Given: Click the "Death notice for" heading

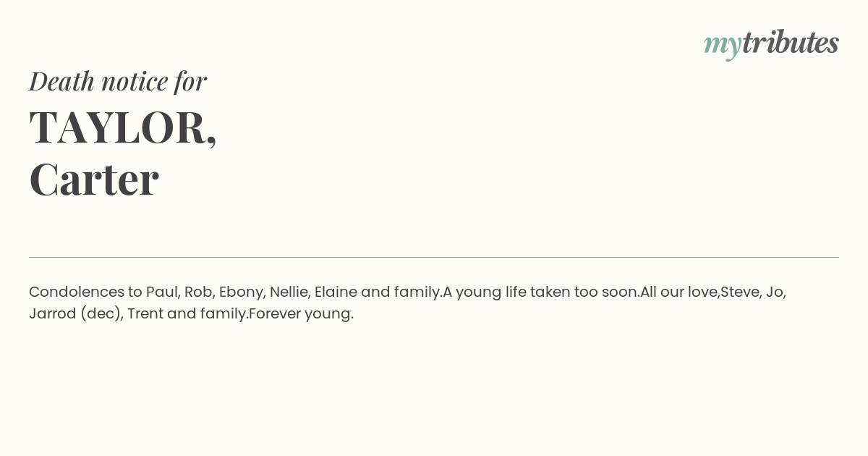Looking at the screenshot, I should 118,81.
